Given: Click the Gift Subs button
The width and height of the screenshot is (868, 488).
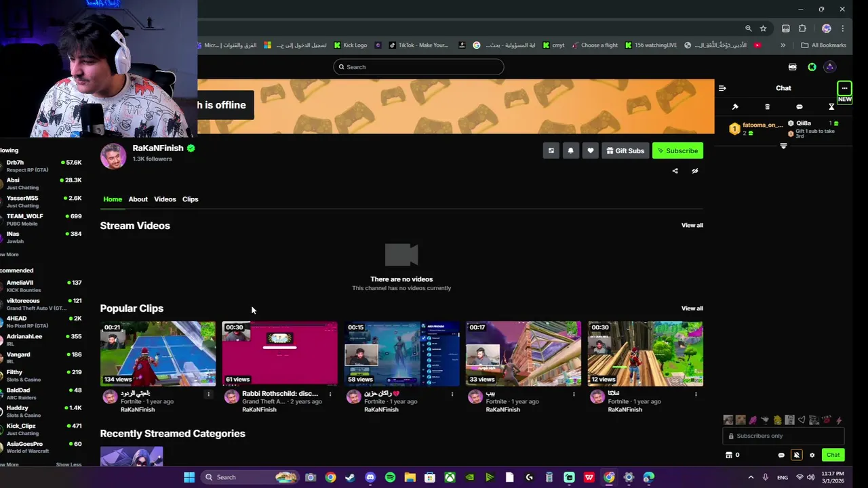Looking at the screenshot, I should pos(625,150).
